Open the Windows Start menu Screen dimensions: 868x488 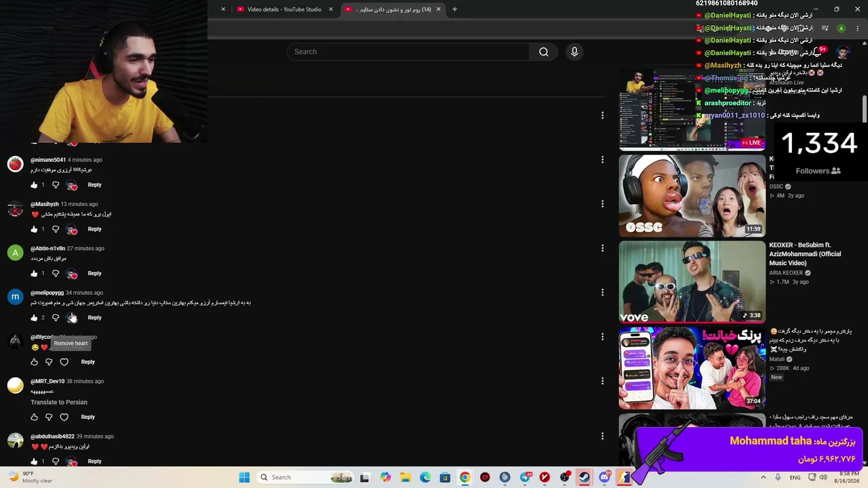point(244,478)
